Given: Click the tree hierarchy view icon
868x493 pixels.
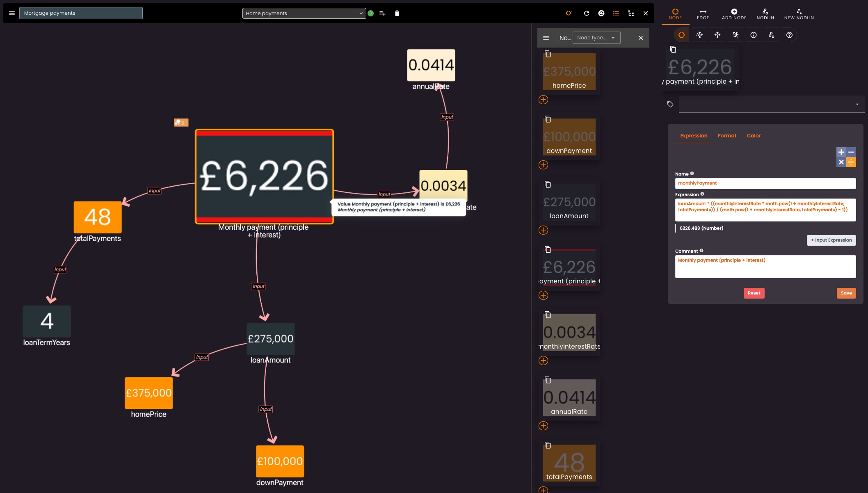Looking at the screenshot, I should [631, 13].
